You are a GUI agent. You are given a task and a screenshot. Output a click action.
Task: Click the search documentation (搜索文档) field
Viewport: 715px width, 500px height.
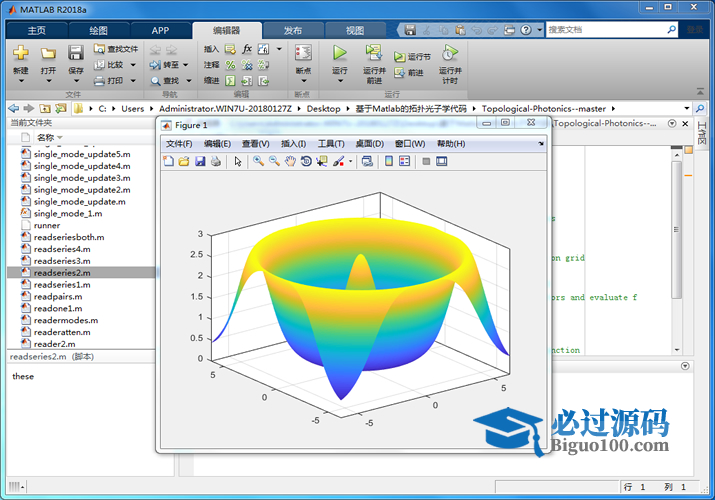(x=607, y=30)
